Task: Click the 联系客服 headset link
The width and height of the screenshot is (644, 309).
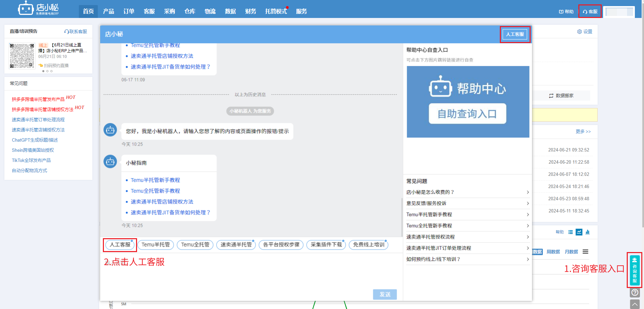Action: click(x=75, y=32)
